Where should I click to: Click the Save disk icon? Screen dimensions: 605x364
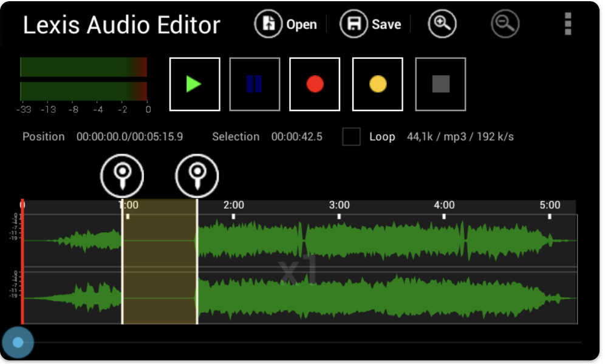tap(354, 24)
